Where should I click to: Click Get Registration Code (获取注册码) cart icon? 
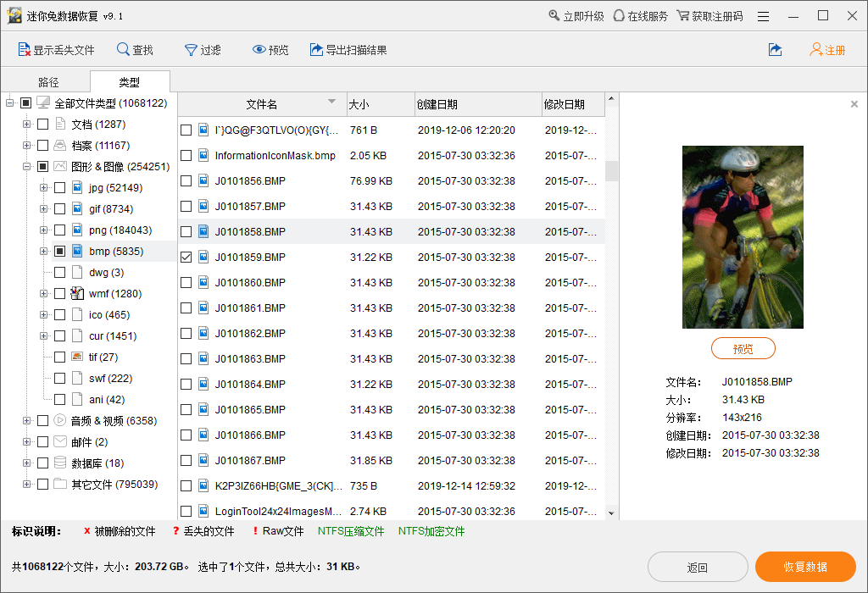pos(683,16)
